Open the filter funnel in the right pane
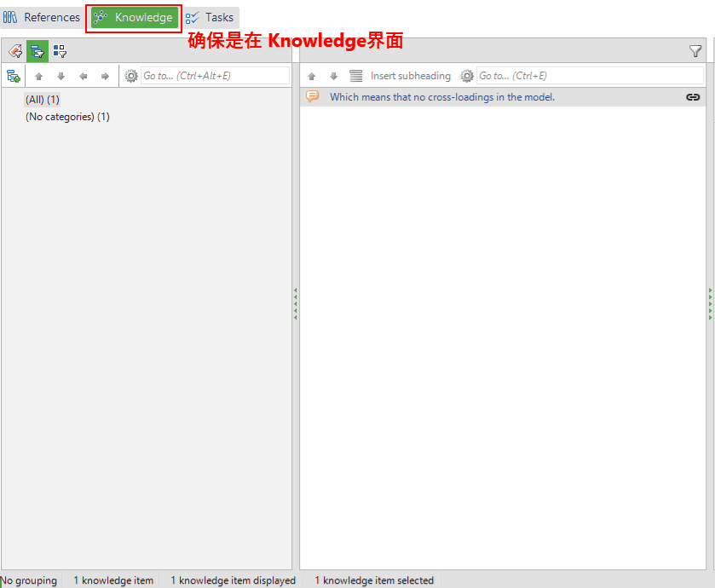The image size is (715, 588). tap(695, 51)
